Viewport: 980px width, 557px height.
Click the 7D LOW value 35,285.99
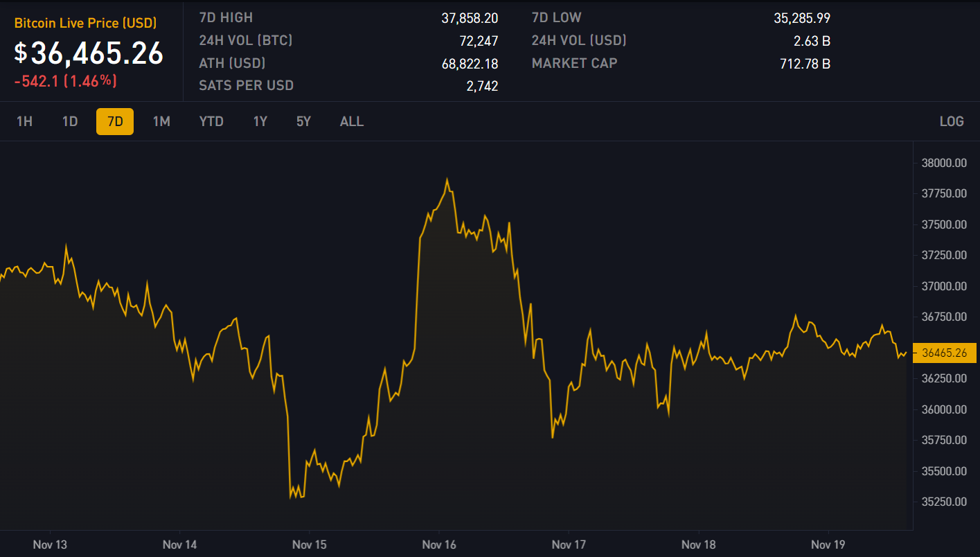801,18
